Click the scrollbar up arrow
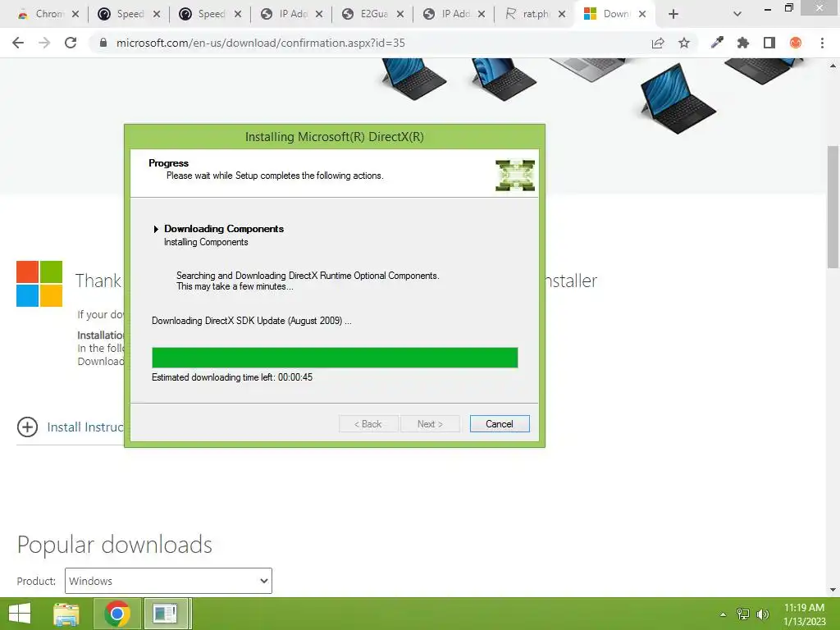Screen dimensions: 840x630 [833, 66]
